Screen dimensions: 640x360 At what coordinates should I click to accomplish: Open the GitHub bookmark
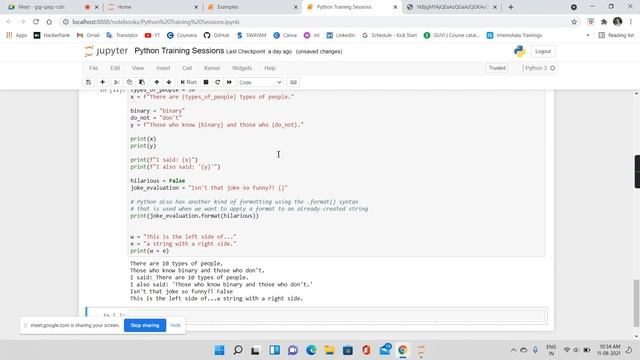pyautogui.click(x=217, y=36)
